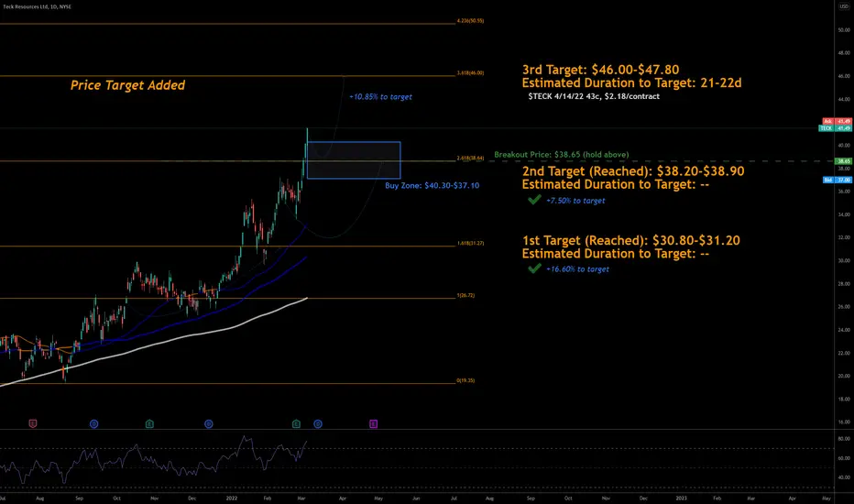The width and height of the screenshot is (854, 504).
Task: Select 'Breakout Price: $38.65 (hold above)' label
Action: pos(561,155)
